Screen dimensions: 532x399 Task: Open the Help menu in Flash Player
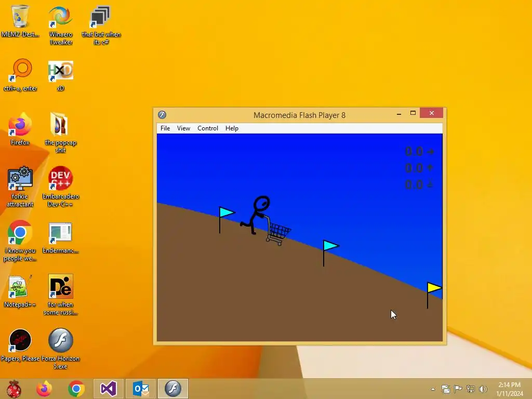point(232,128)
